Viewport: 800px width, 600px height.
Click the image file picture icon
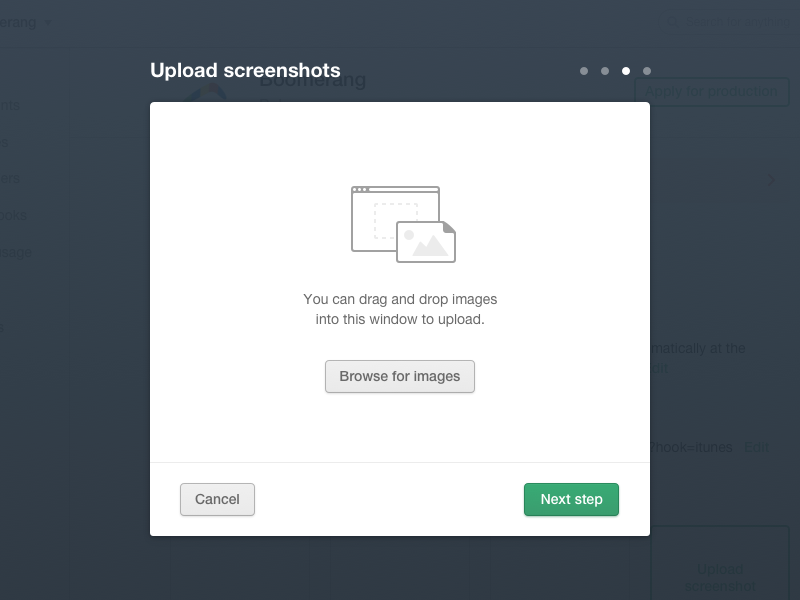(x=426, y=242)
